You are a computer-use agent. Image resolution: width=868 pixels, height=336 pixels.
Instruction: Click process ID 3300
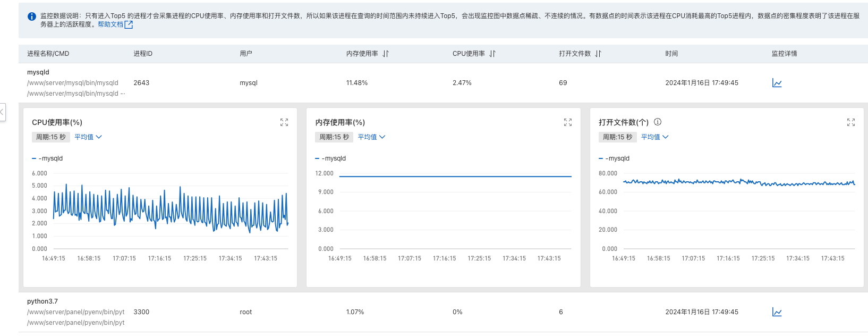click(141, 312)
